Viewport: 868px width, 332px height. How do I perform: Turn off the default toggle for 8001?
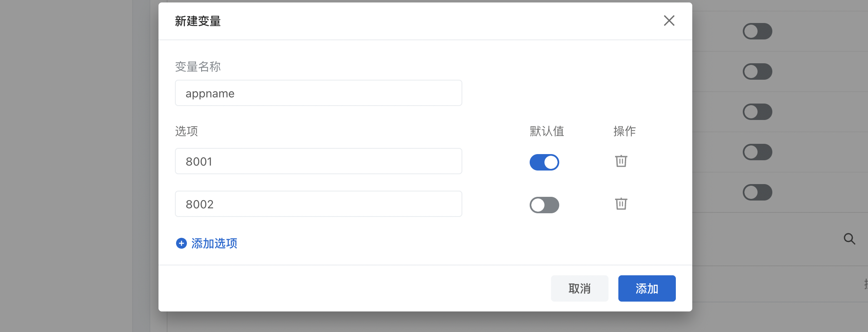tap(544, 162)
